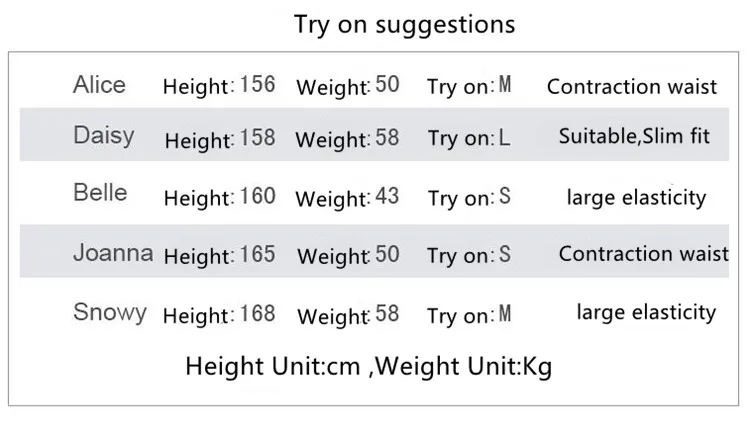Click 'Suitable,Slim fit' note
Screen dimensions: 750x429
[634, 136]
